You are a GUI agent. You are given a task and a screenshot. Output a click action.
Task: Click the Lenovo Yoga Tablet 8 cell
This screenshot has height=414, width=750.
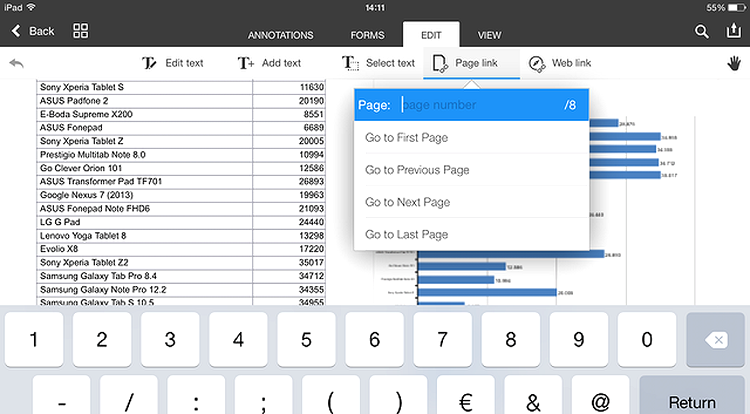(144, 236)
